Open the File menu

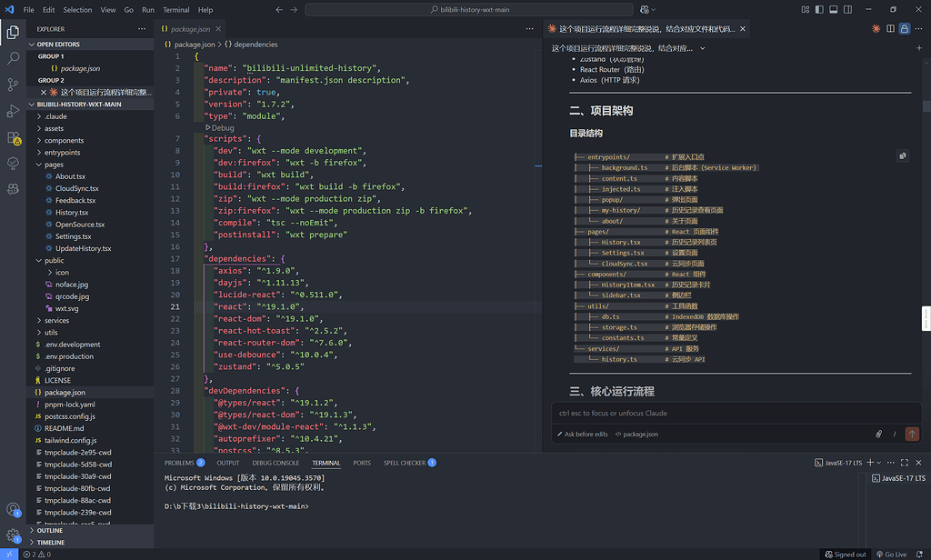click(28, 9)
